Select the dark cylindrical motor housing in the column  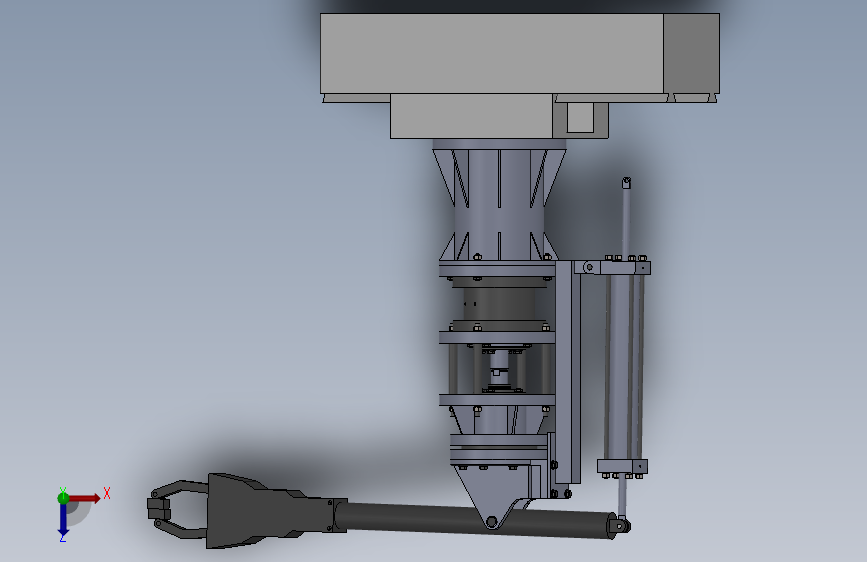pos(499,304)
